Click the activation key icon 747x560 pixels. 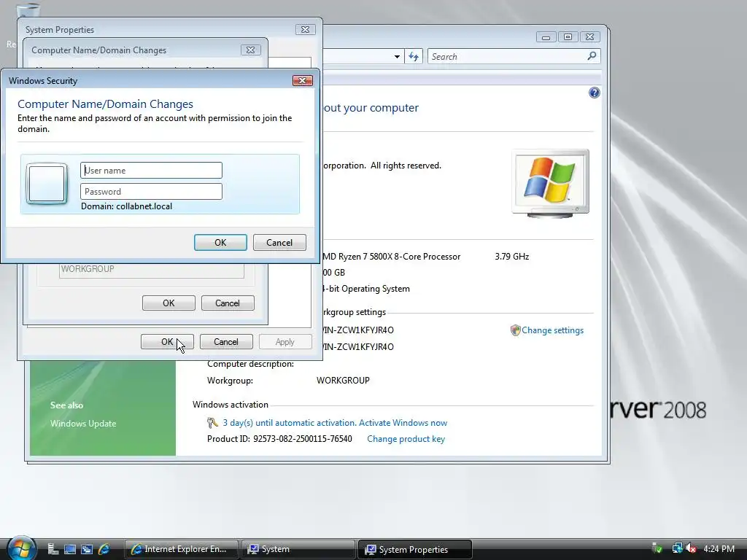click(x=212, y=423)
